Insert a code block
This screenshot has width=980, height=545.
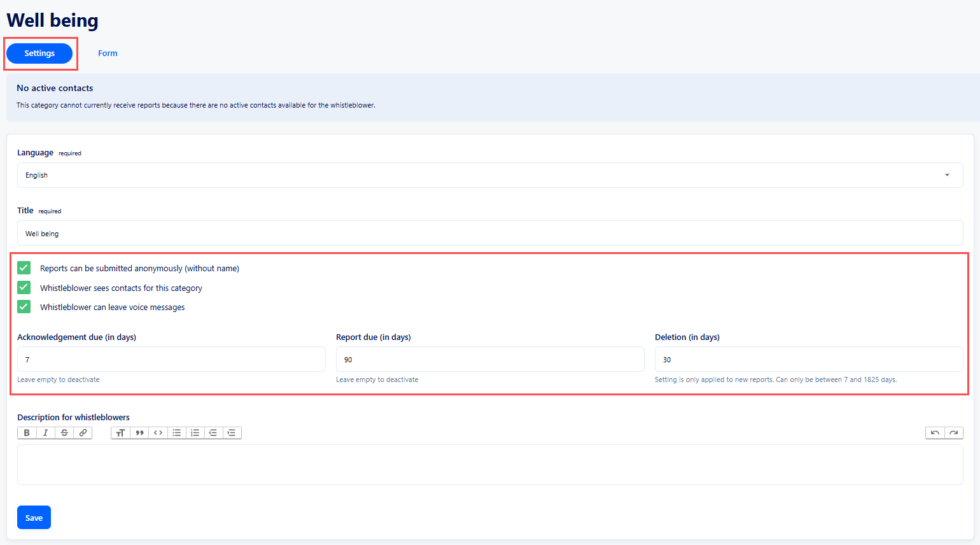tap(158, 433)
